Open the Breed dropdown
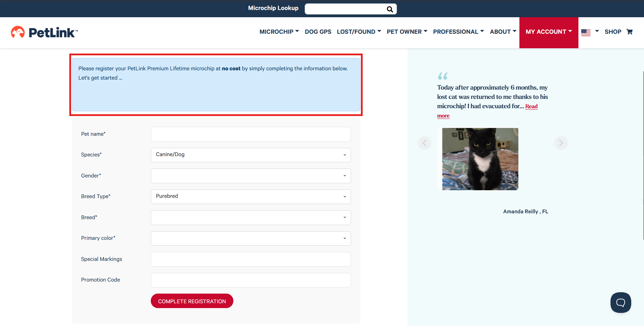 tap(251, 217)
